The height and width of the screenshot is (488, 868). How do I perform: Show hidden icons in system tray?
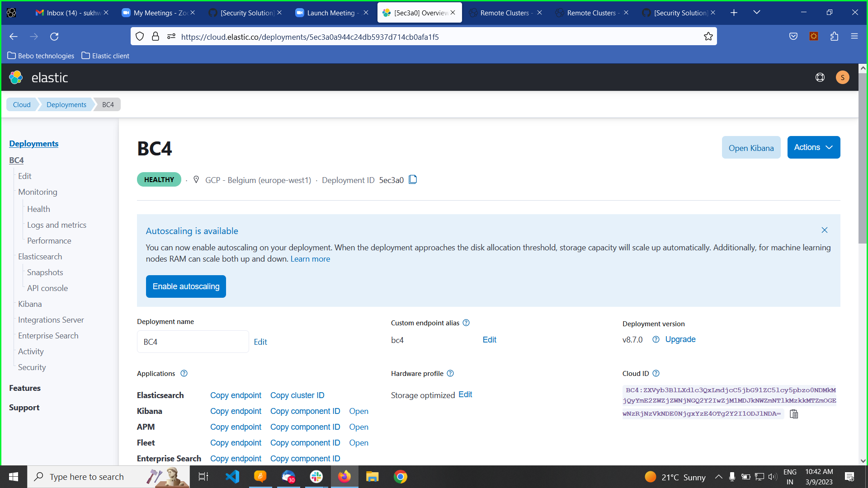(x=718, y=477)
